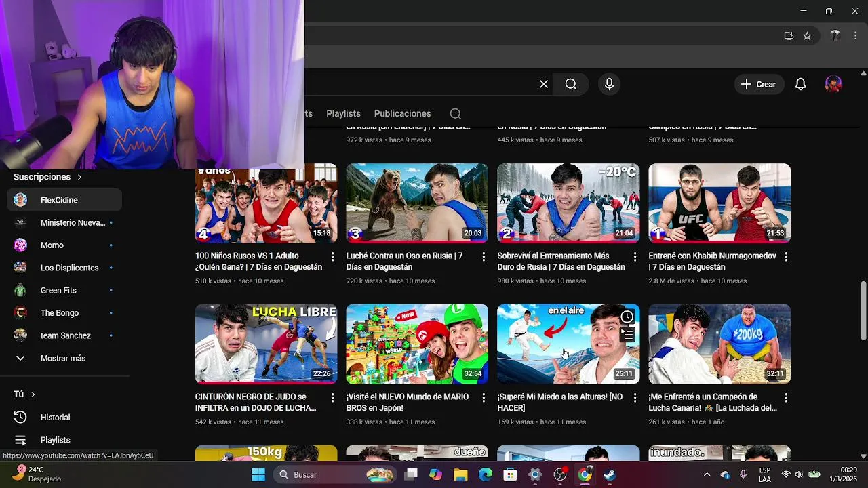Open the 100 Niños Rusos thumbnail
The height and width of the screenshot is (488, 868).
click(x=266, y=203)
